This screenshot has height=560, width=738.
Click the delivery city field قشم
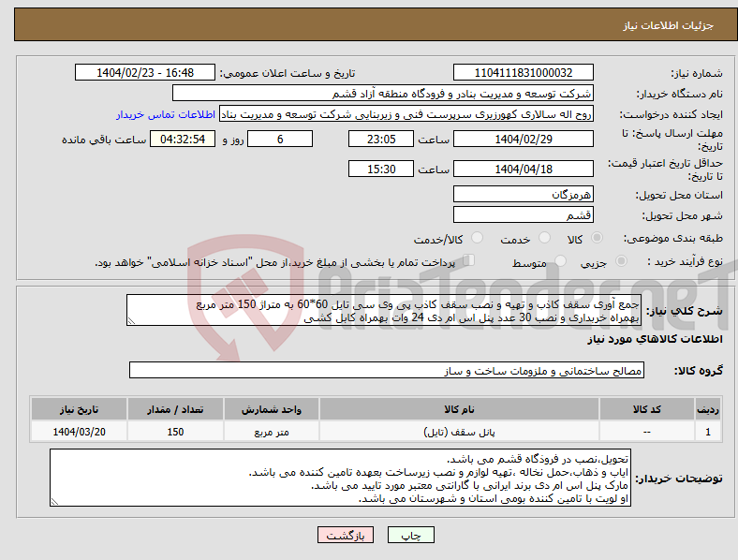[x=523, y=214]
